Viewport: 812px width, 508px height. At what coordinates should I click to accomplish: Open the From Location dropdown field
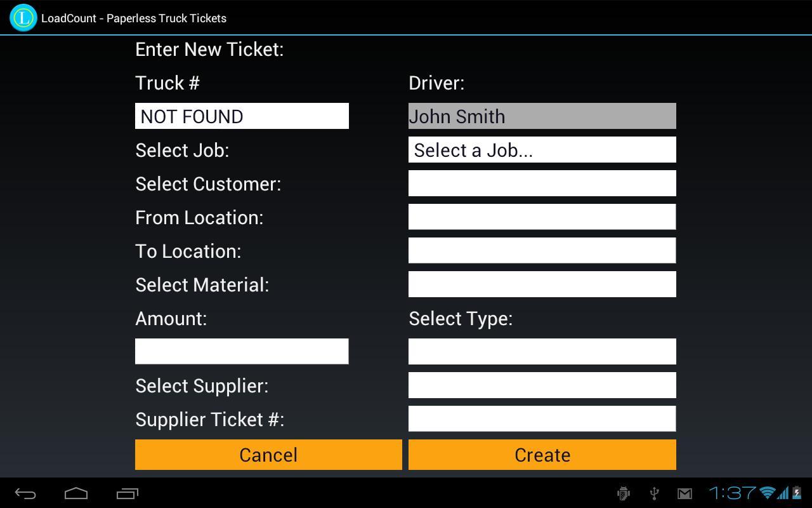[542, 217]
